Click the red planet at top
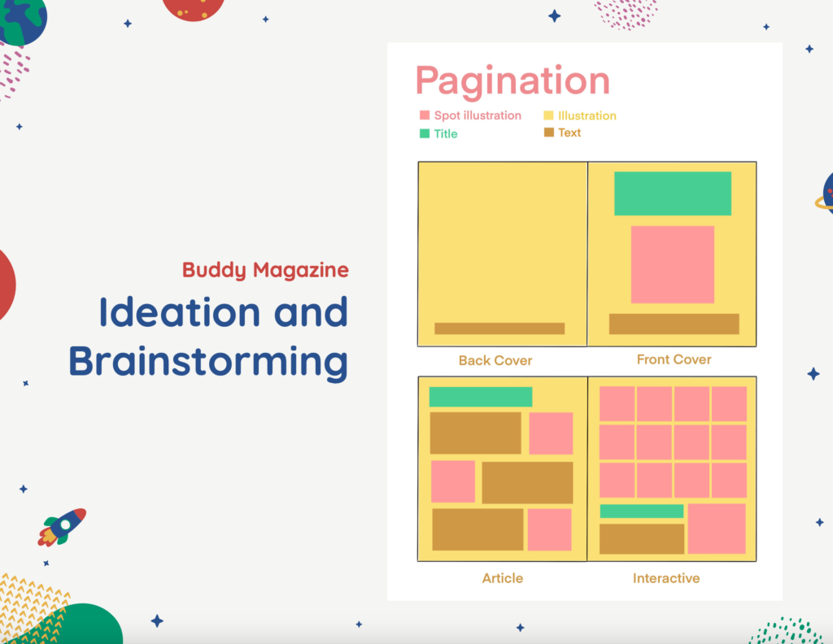The image size is (833, 644). pyautogui.click(x=194, y=10)
